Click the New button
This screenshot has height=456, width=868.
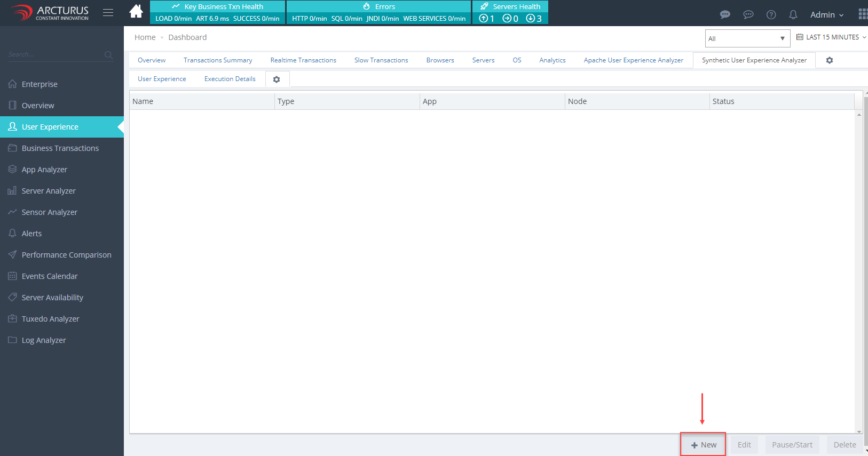(703, 445)
